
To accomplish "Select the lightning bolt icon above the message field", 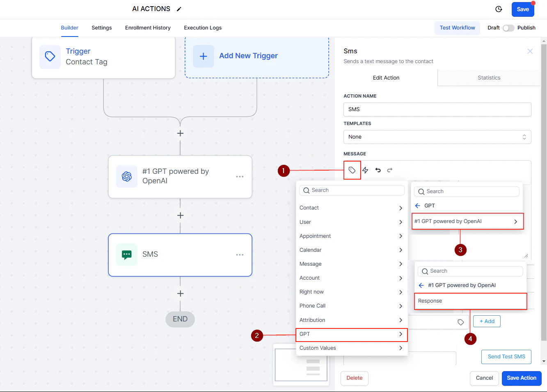I will 365,170.
